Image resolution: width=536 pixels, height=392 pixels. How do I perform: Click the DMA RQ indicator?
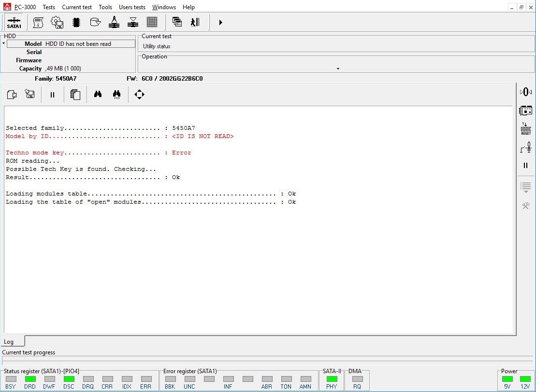pos(357,378)
